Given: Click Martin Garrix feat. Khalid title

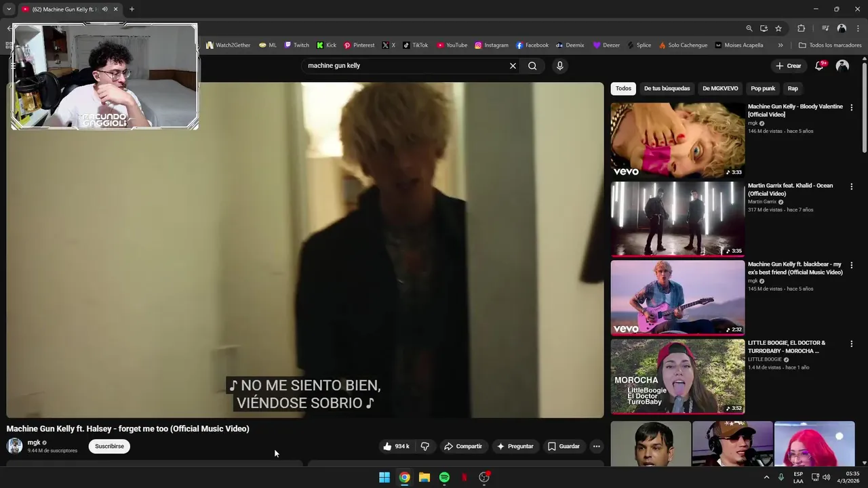Looking at the screenshot, I should [790, 189].
